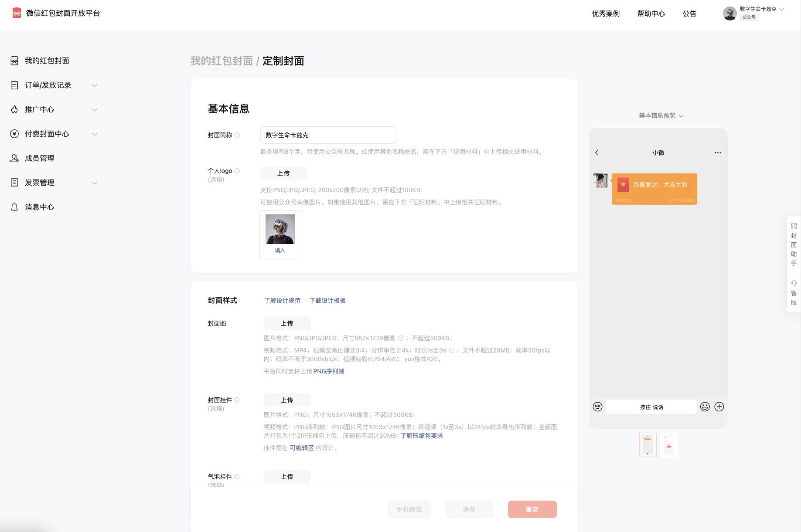
Task: Open the 下载设计模板 link
Action: pos(328,301)
